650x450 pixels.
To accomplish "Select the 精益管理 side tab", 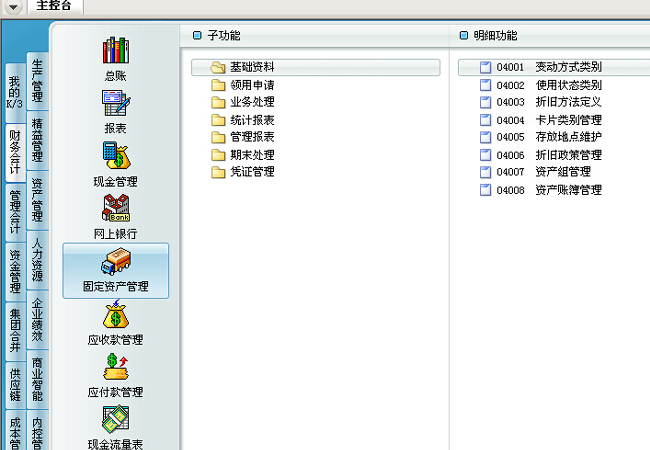I will 37,140.
